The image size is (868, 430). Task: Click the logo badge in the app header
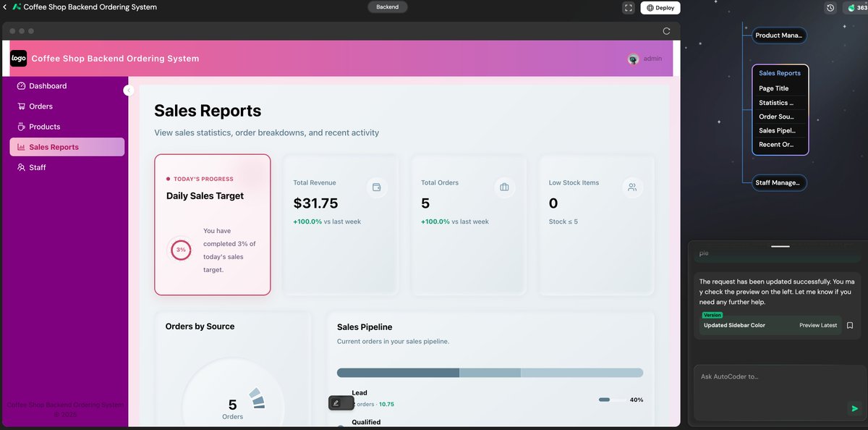[19, 59]
